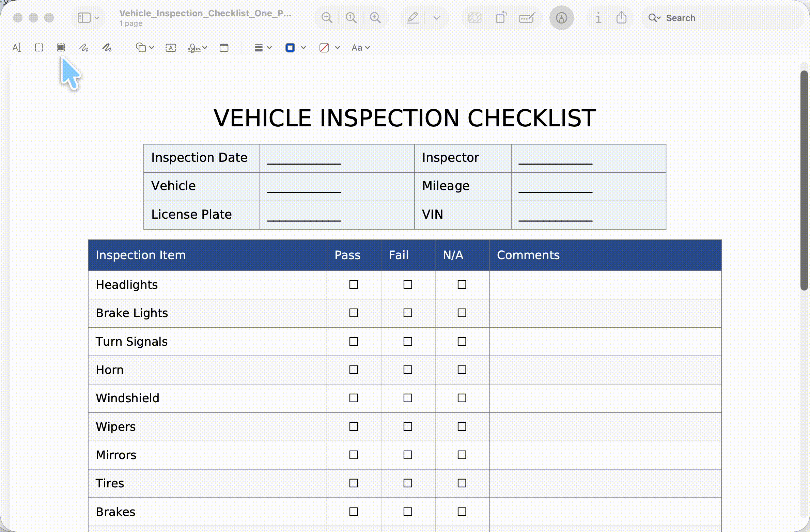Open the sidebar view options menu
The image size is (810, 532).
pyautogui.click(x=88, y=18)
